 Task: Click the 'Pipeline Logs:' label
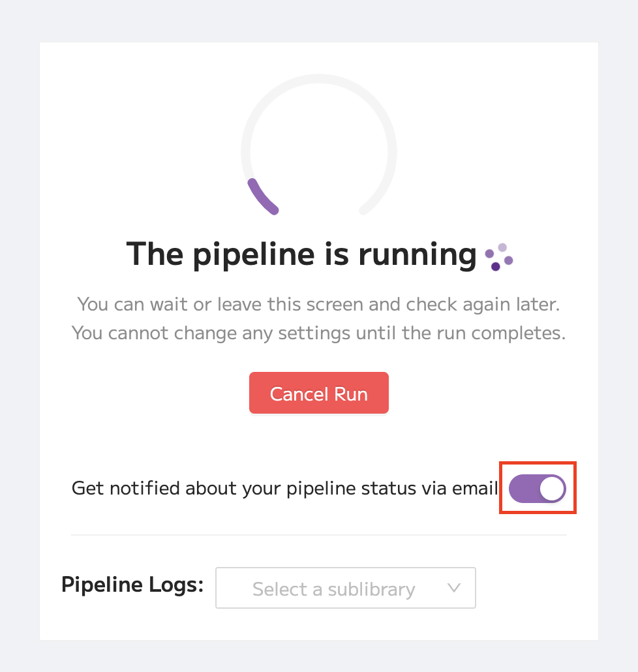132,585
